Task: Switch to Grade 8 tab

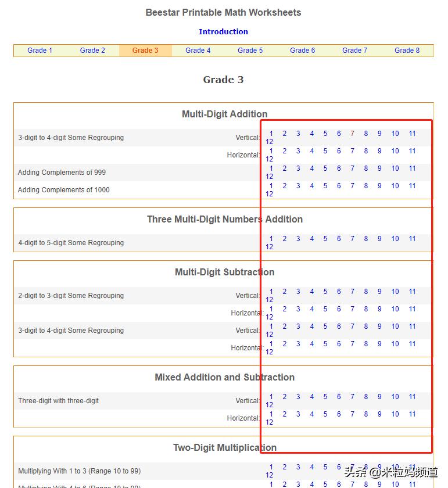Action: pos(407,51)
